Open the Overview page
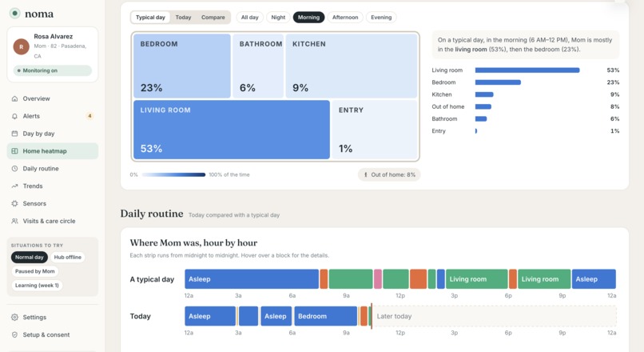The height and width of the screenshot is (352, 644). (x=53, y=98)
